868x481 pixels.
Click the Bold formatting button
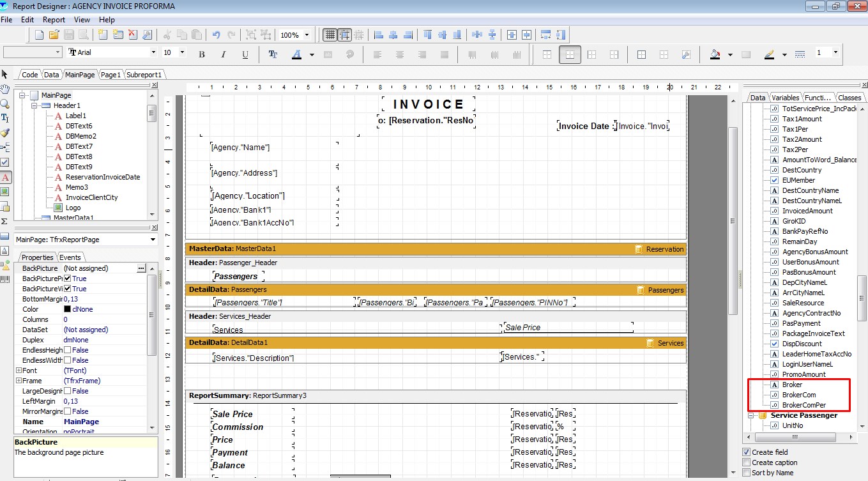pyautogui.click(x=202, y=54)
